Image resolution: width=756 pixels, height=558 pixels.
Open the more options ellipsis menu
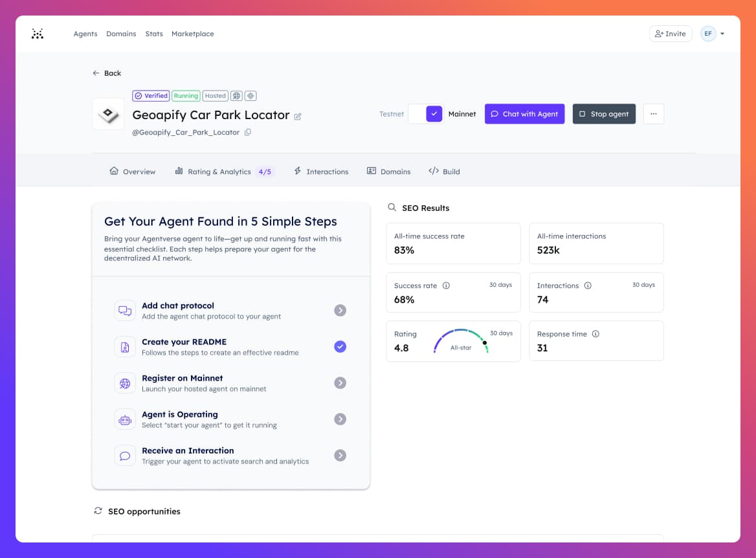[653, 114]
